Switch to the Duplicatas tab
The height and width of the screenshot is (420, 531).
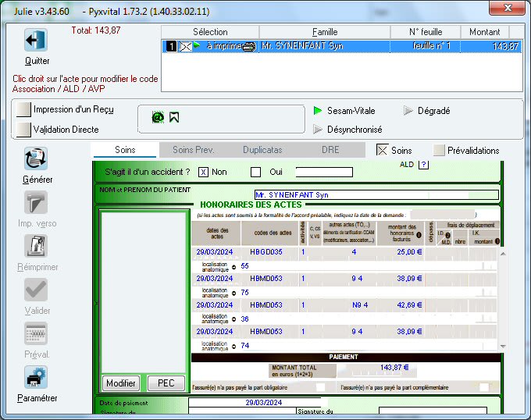click(x=262, y=150)
